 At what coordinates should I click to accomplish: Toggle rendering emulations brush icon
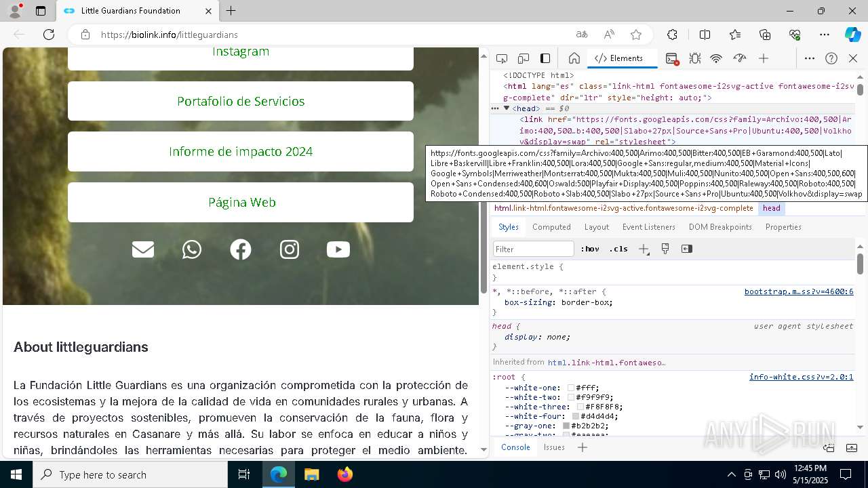pos(665,249)
